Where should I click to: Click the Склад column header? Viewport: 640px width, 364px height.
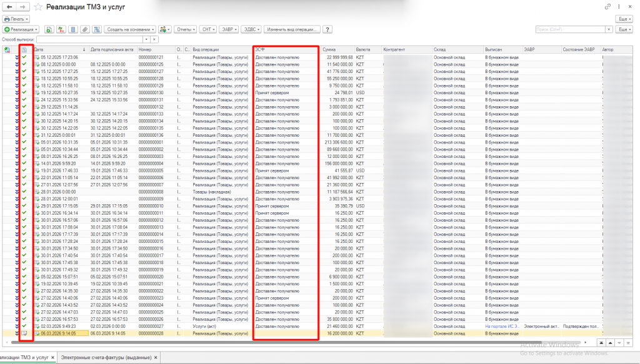tap(458, 50)
